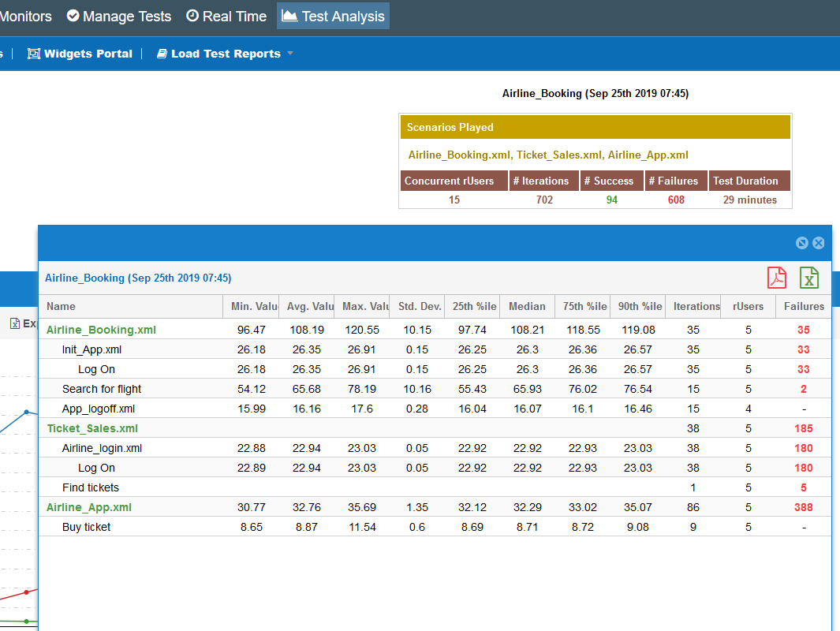The height and width of the screenshot is (631, 840).
Task: Click the Load Test Reports book icon
Action: (x=162, y=54)
